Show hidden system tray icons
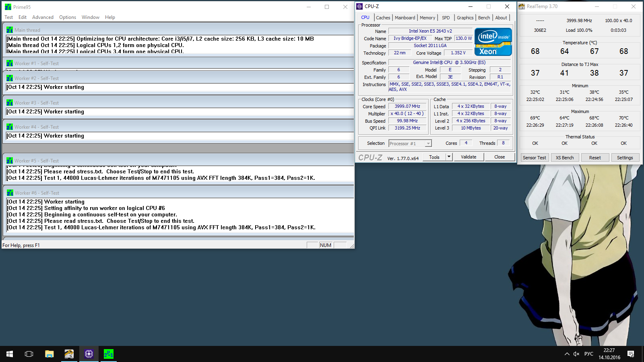 [x=567, y=354]
